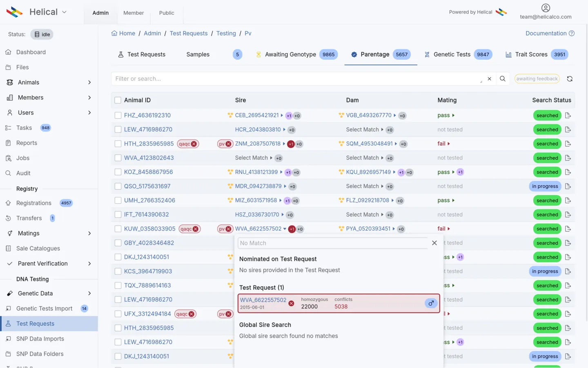Viewport: 588px width, 368px height.
Task: Check the IFT_7614390632 row checkbox
Action: [118, 214]
